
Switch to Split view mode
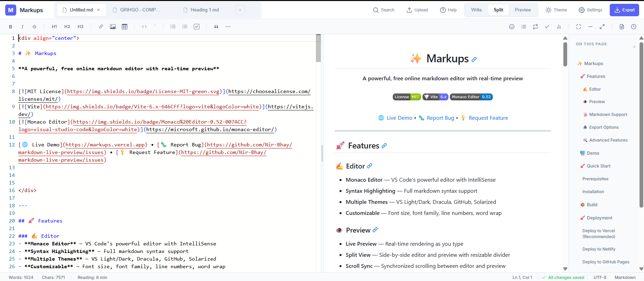coord(498,10)
